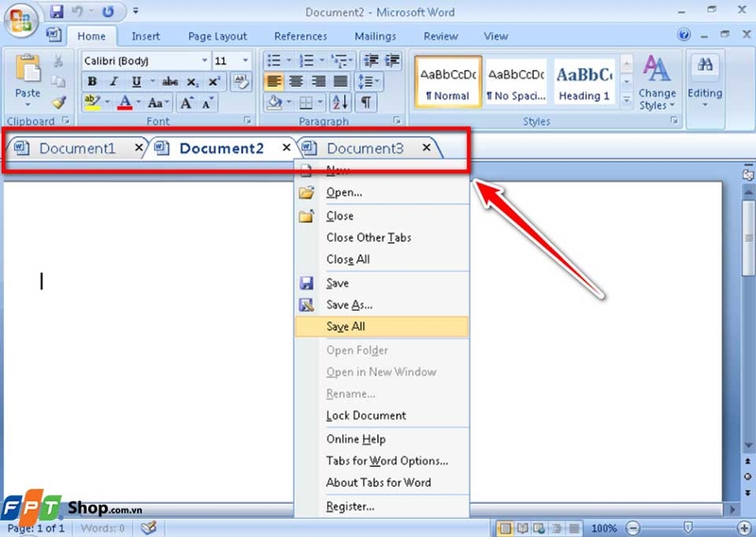The image size is (756, 537).
Task: Cut selection with scissors icon
Action: click(x=59, y=61)
